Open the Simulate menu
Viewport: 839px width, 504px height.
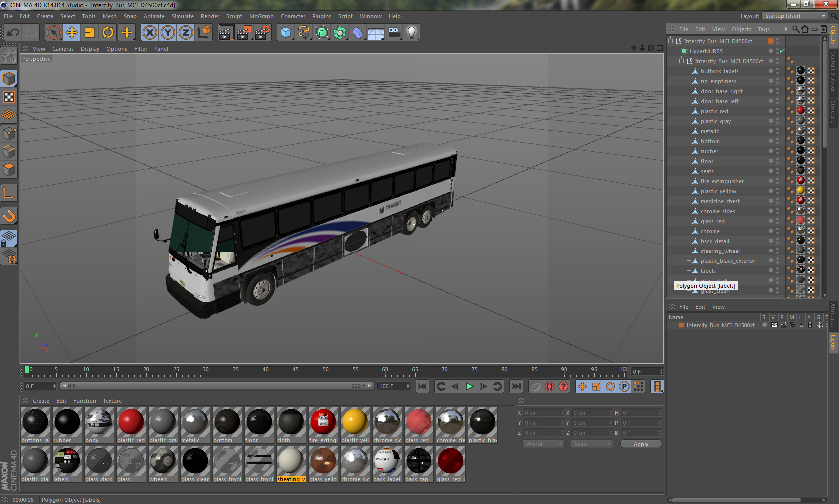[183, 16]
